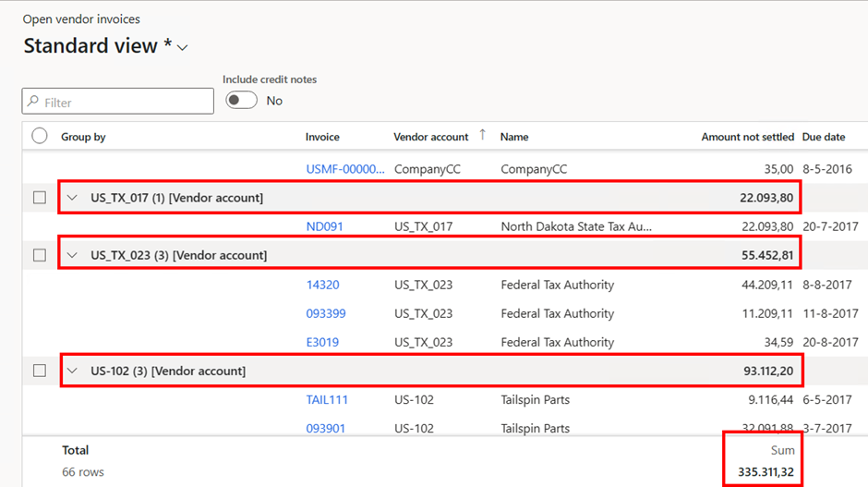Viewport: 868px width, 487px height.
Task: Click due date 20-8-2017 cell
Action: coord(830,343)
